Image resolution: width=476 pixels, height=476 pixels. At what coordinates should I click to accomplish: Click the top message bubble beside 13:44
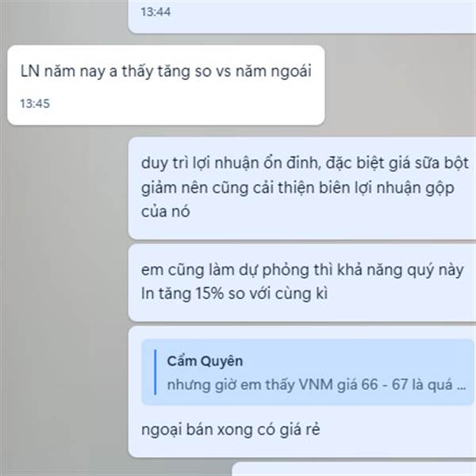click(x=301, y=17)
